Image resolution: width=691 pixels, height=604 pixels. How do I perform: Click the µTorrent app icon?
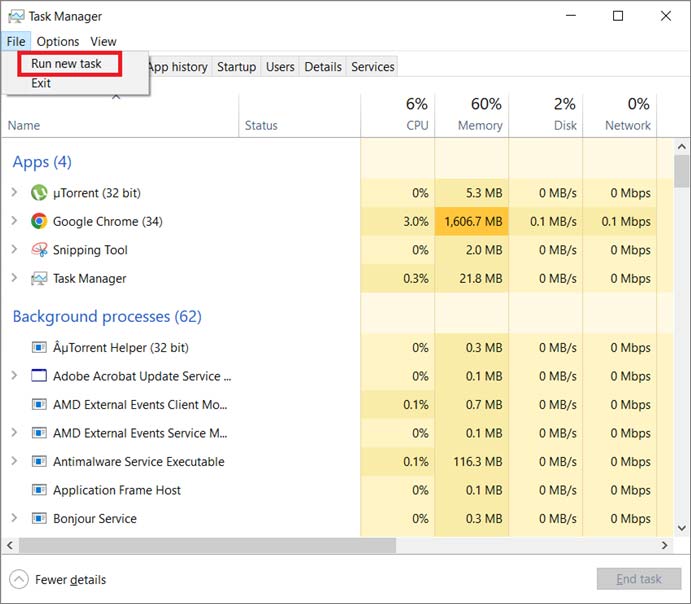click(x=39, y=193)
